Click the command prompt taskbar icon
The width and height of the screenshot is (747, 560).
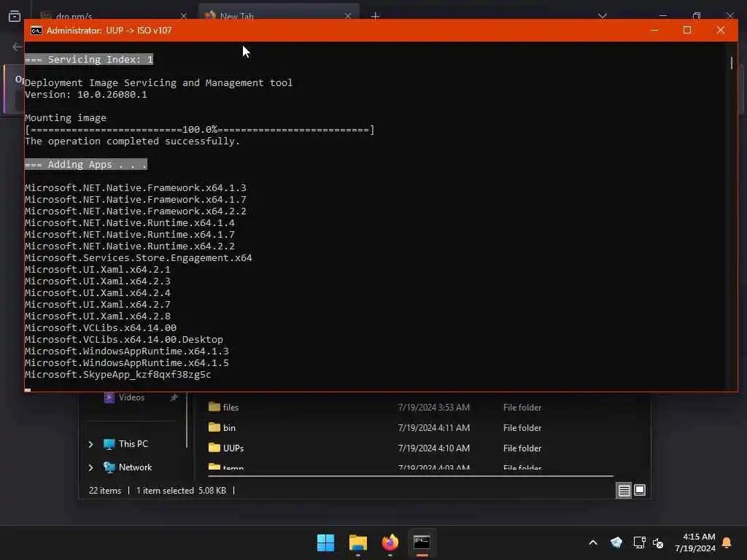(x=422, y=542)
